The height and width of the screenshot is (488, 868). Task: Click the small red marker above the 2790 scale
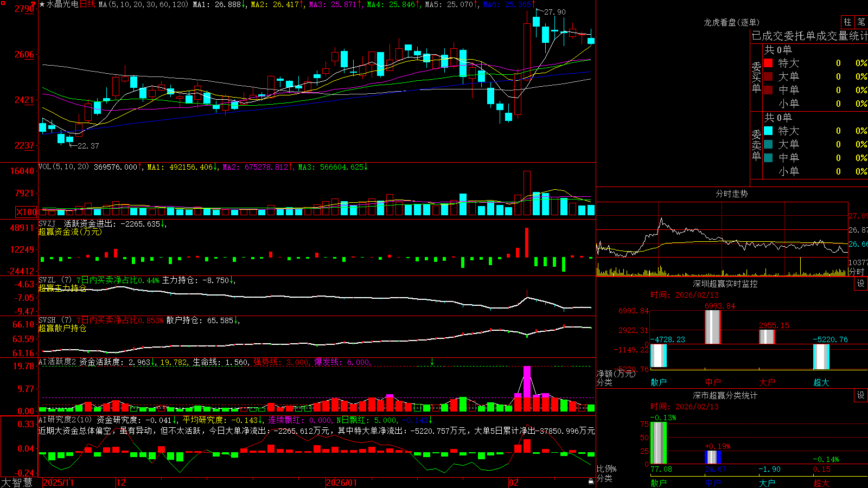tap(34, 3)
